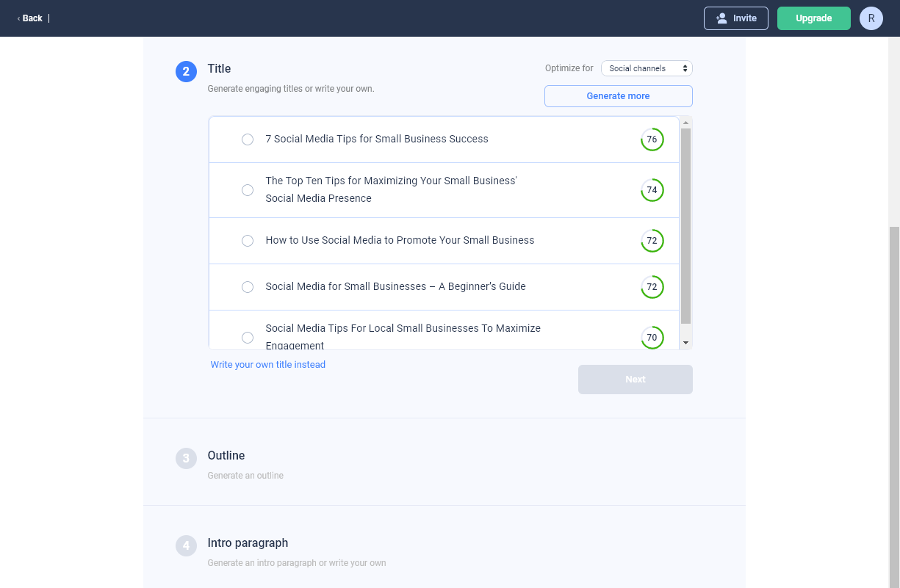Click Back in the top navigation
Screen dimensions: 900x588
coord(32,18)
